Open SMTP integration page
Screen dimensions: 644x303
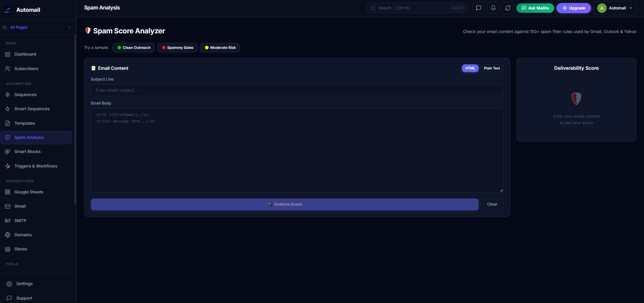point(36,221)
